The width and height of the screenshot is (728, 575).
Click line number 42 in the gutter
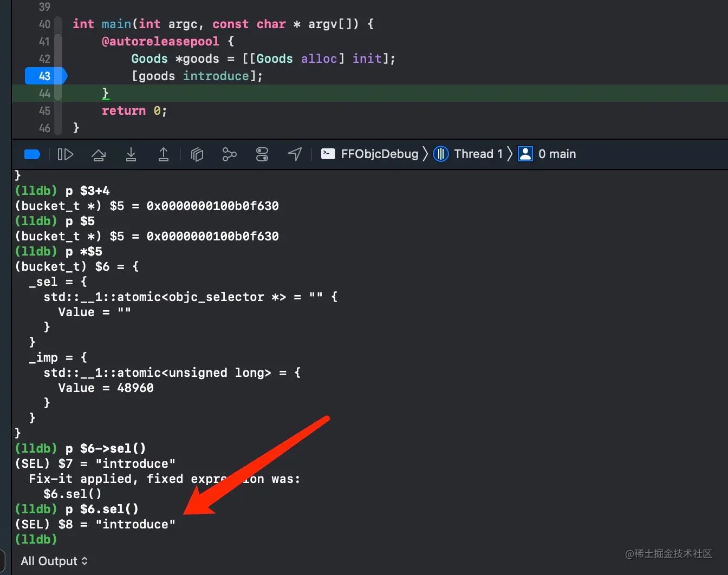coord(44,58)
